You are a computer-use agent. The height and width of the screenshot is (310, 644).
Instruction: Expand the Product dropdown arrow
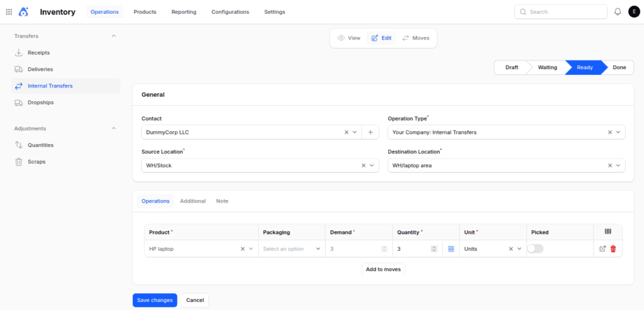251,249
